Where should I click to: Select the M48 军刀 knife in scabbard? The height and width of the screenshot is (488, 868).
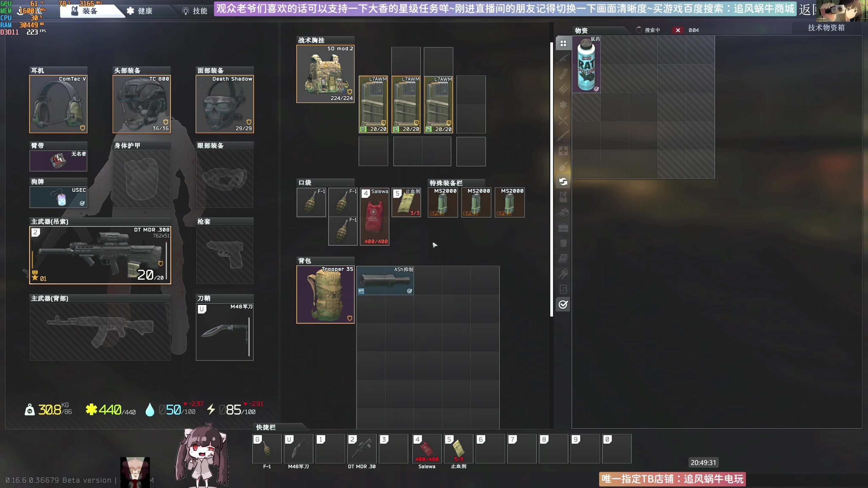pyautogui.click(x=224, y=332)
